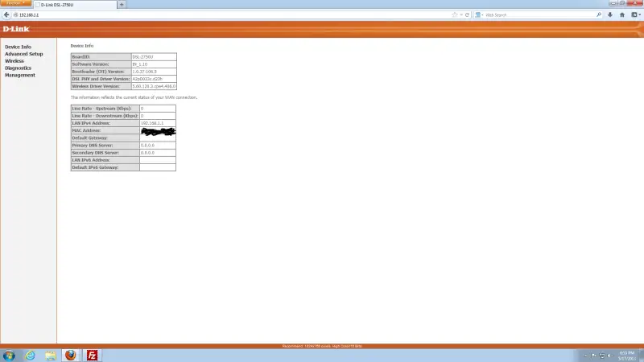Reload the page with the refresh icon
Screen dimensions: 644x362
click(467, 14)
